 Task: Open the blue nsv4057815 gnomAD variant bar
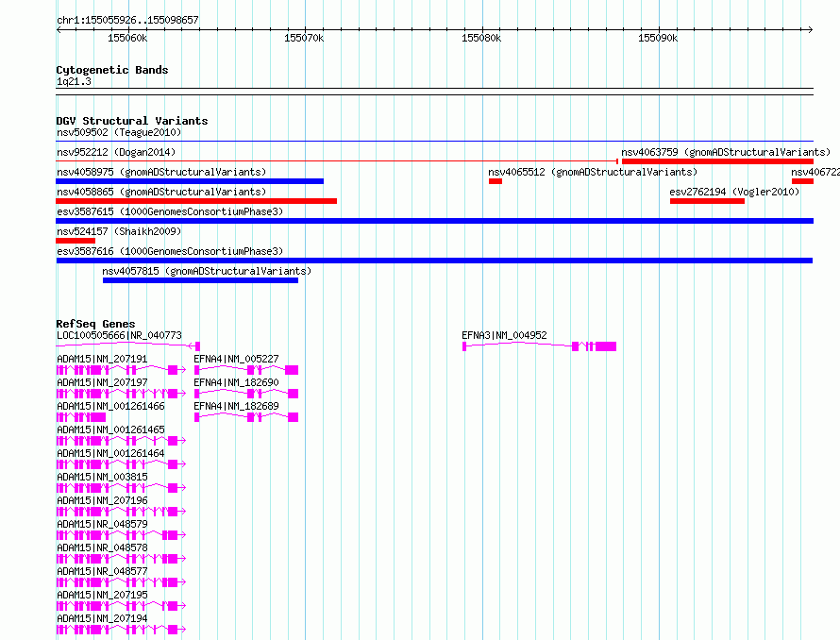pyautogui.click(x=200, y=280)
